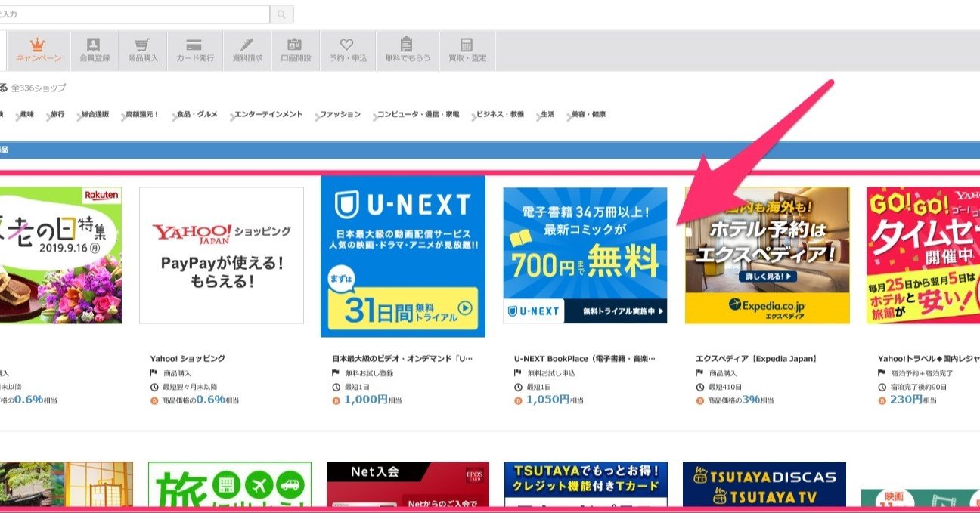Click the Yahoo!トラベル◆国内レジャー title
Image resolution: width=980 pixels, height=513 pixels.
(x=929, y=359)
